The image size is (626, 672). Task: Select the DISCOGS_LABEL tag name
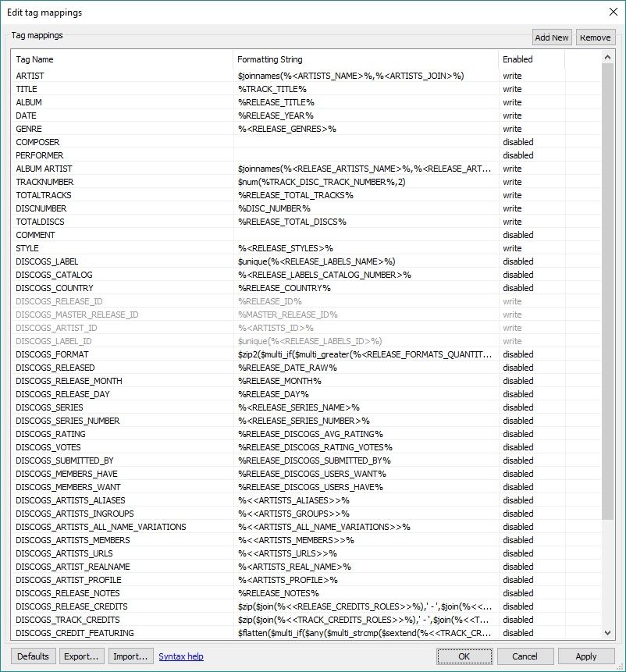click(47, 261)
